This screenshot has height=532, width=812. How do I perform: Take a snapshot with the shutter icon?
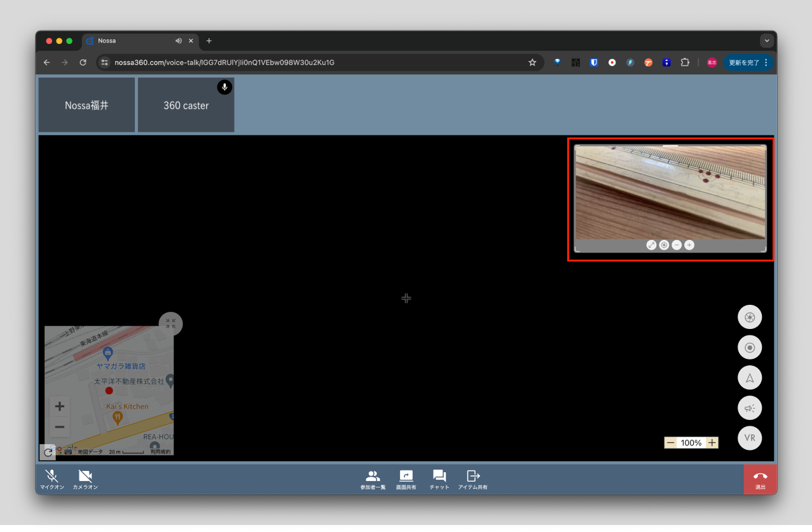tap(749, 317)
